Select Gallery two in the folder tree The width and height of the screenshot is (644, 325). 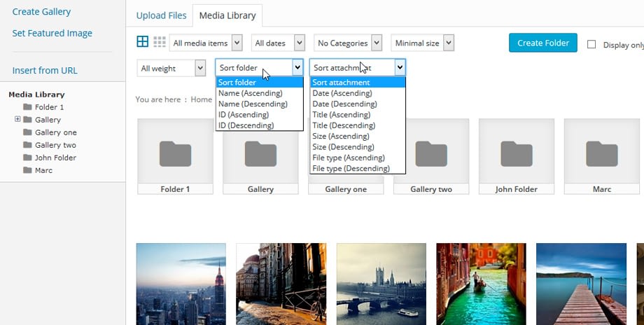pos(55,145)
